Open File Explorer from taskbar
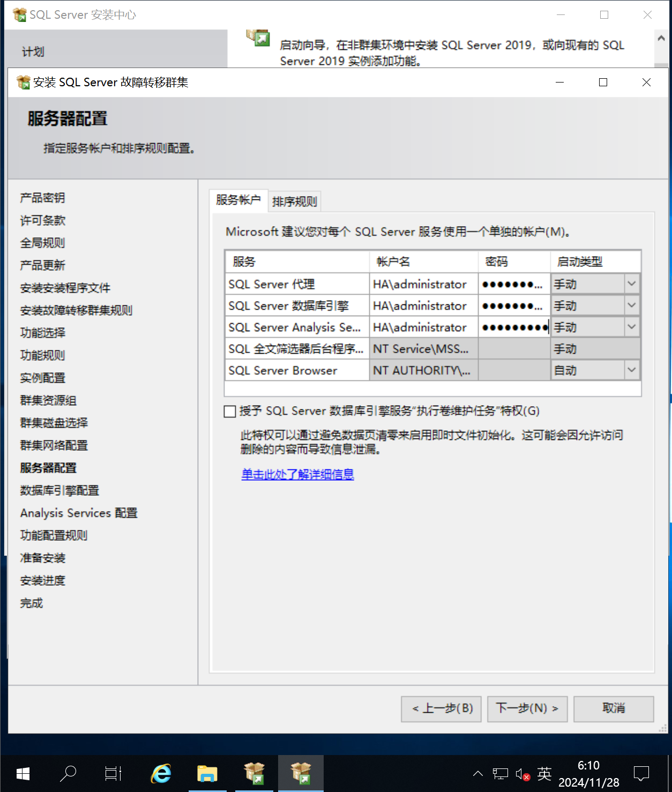This screenshot has width=672, height=792. 207,773
